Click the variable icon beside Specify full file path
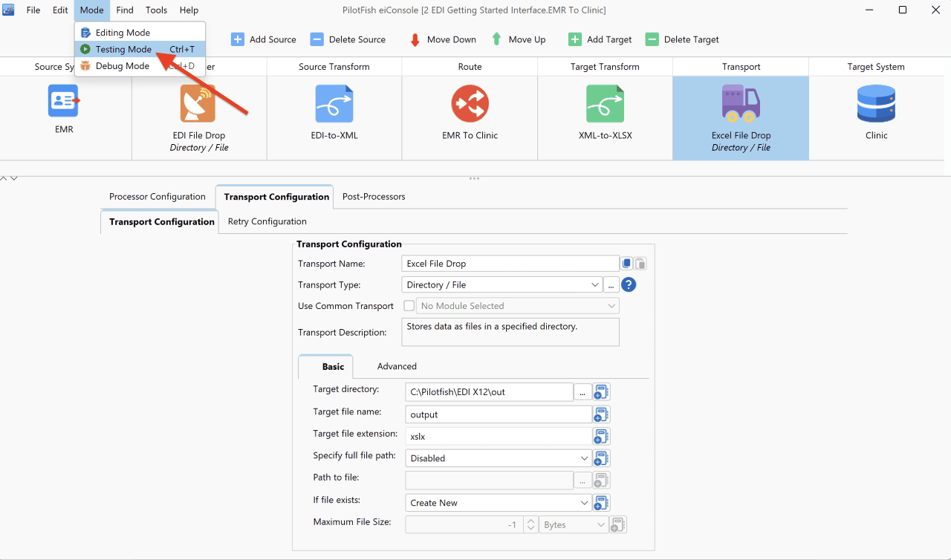 602,458
